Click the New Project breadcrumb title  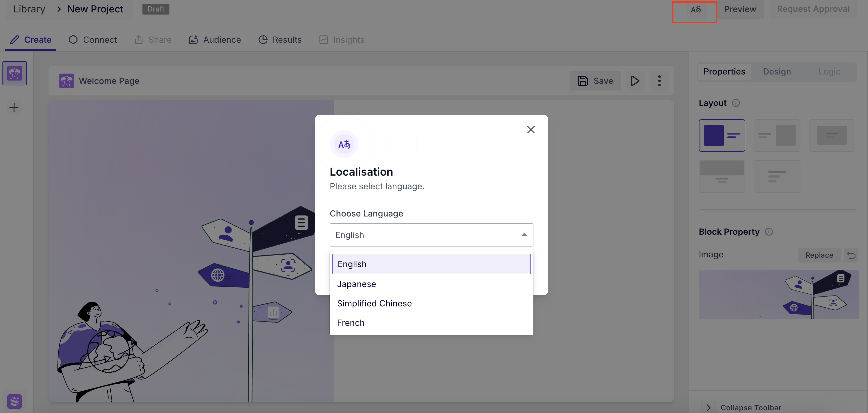coord(95,9)
